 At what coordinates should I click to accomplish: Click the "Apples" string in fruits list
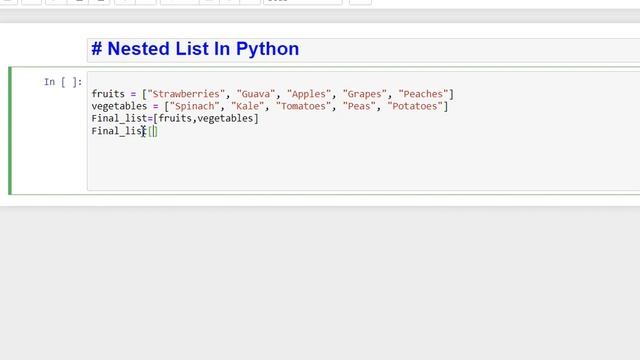coord(309,94)
